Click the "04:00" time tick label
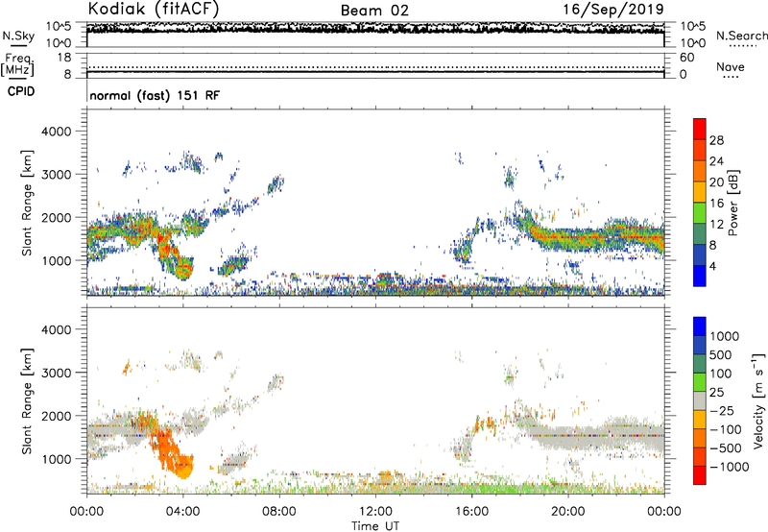This screenshot has height=532, width=768. 182,512
